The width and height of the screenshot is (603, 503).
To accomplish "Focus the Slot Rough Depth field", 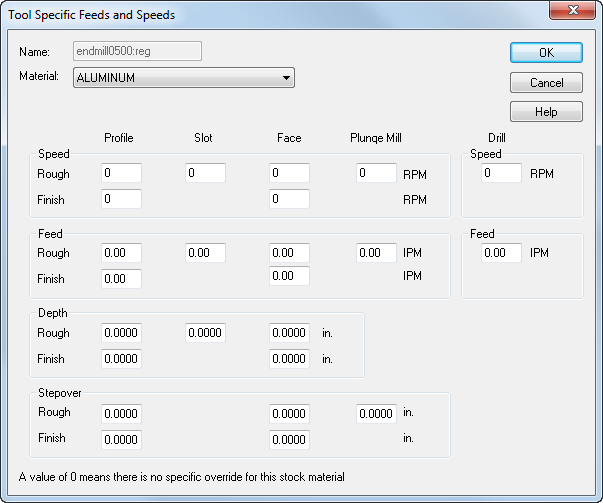I will [205, 334].
